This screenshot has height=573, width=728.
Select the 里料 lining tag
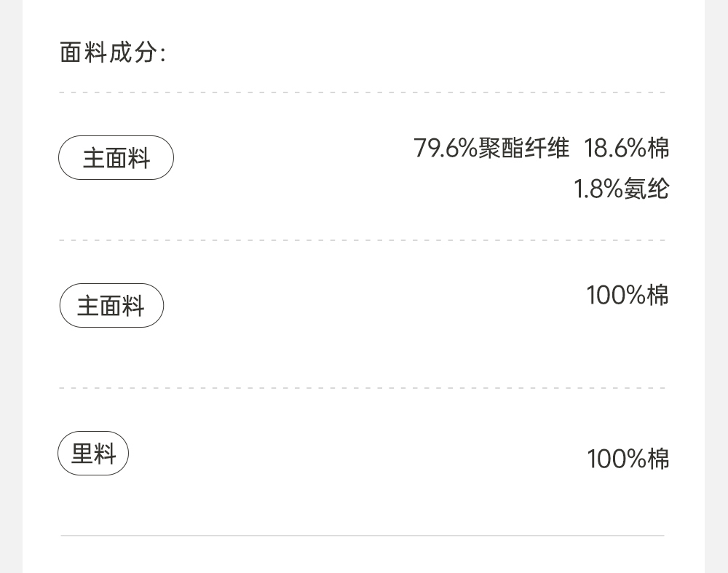tap(93, 454)
